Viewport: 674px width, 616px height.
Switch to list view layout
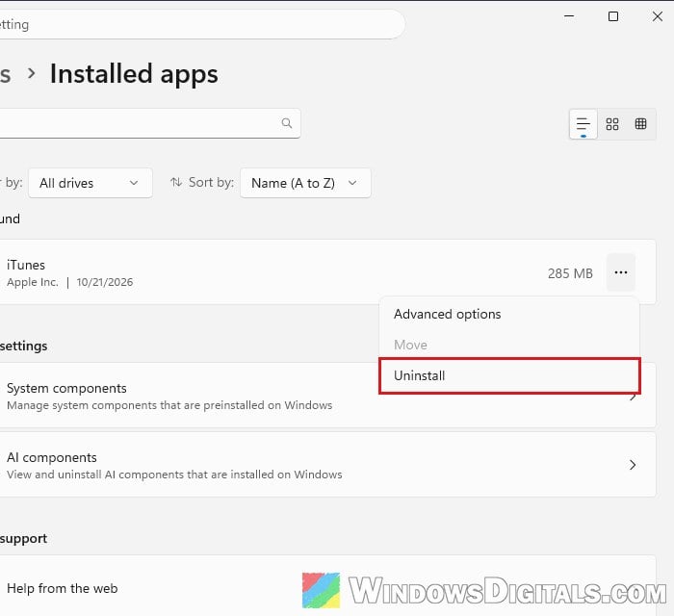(x=583, y=124)
